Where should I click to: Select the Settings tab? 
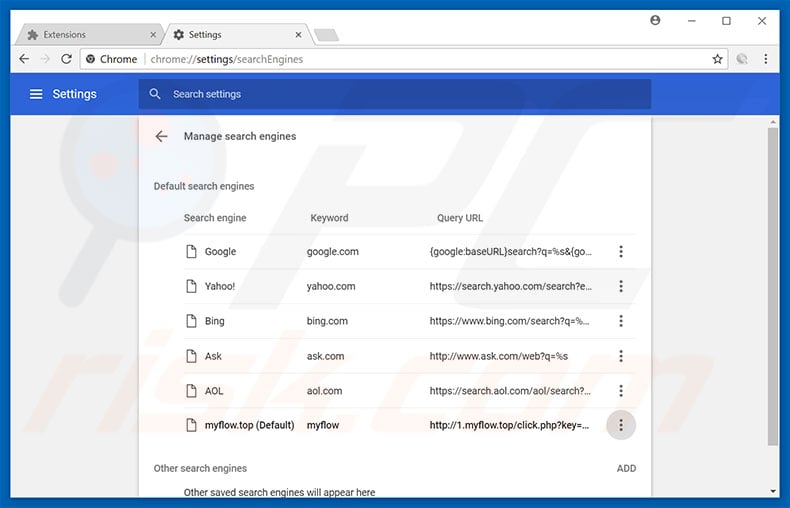coord(237,35)
